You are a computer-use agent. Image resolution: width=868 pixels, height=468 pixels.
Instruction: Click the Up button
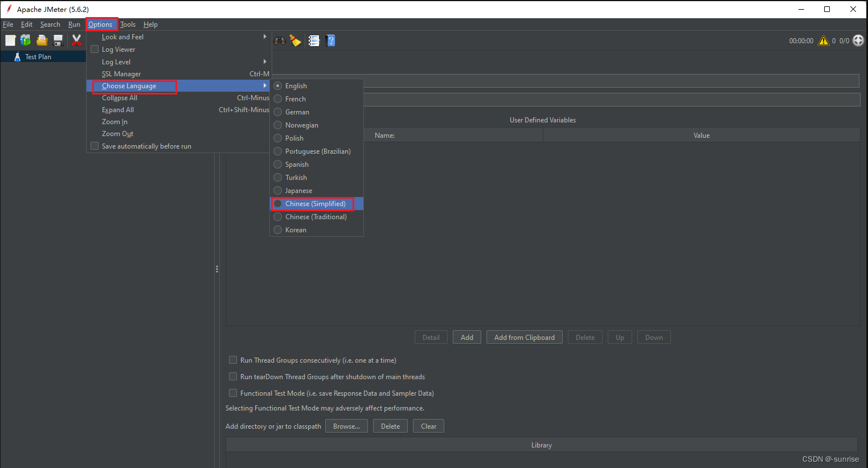(620, 337)
